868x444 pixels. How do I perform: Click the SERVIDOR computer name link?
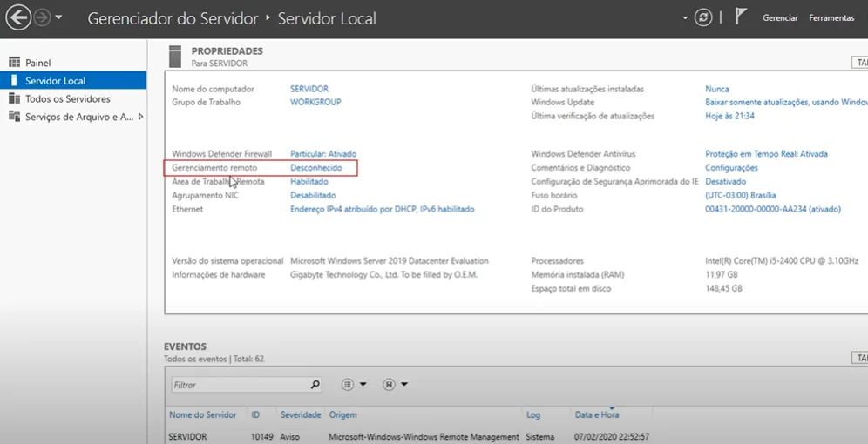click(x=309, y=89)
